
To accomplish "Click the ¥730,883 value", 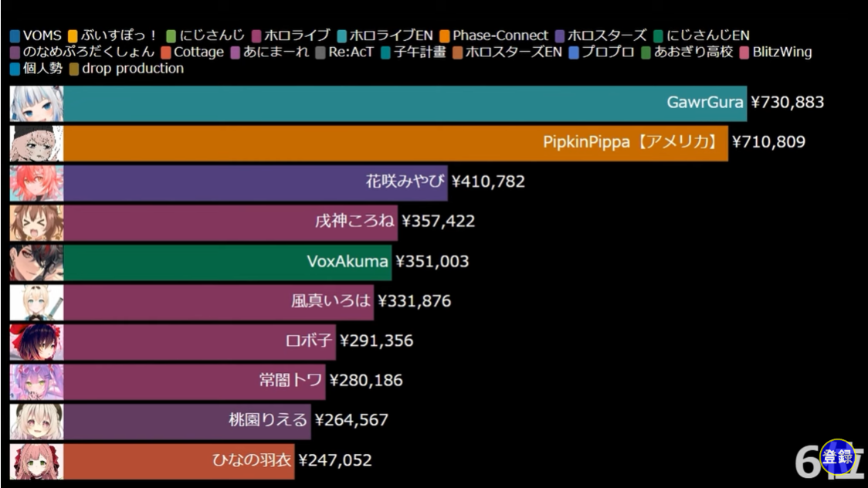I will pyautogui.click(x=787, y=103).
